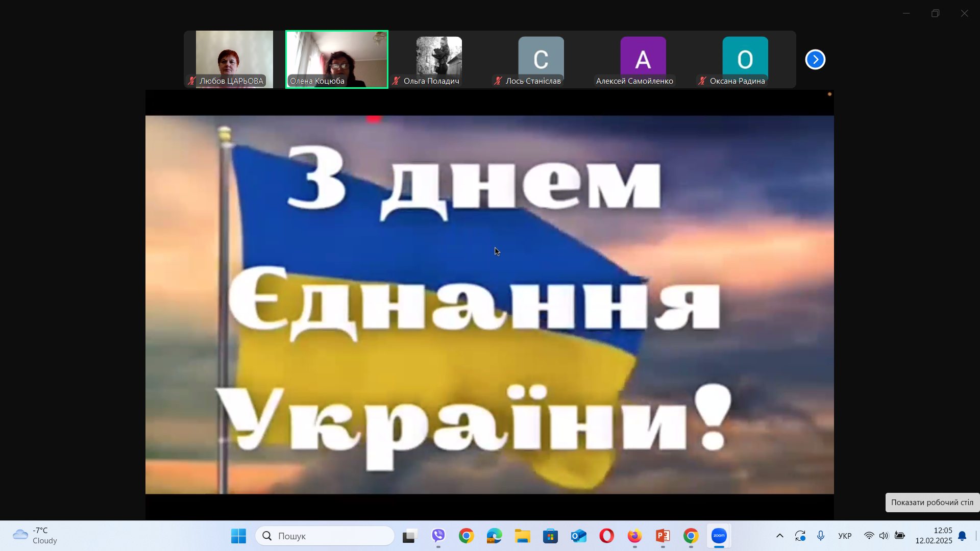Open Outlook taskbar icon
Image resolution: width=980 pixels, height=551 pixels.
click(x=578, y=536)
